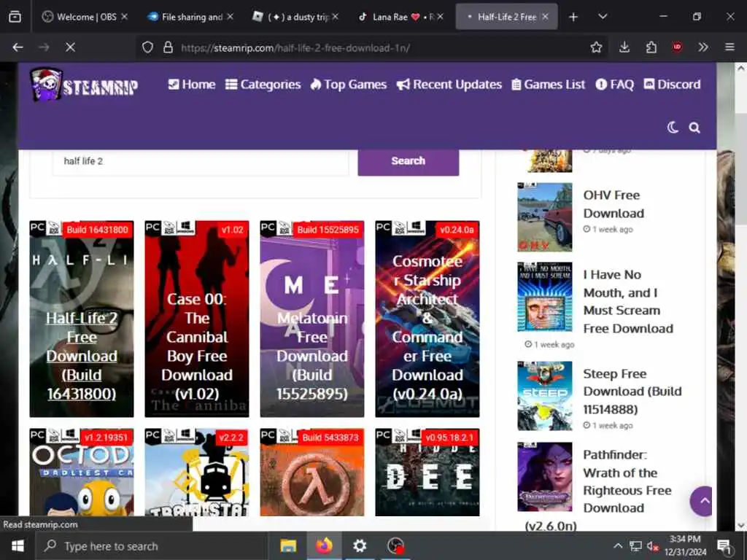The width and height of the screenshot is (747, 560).
Task: Click the purple Search button
Action: 409,162
